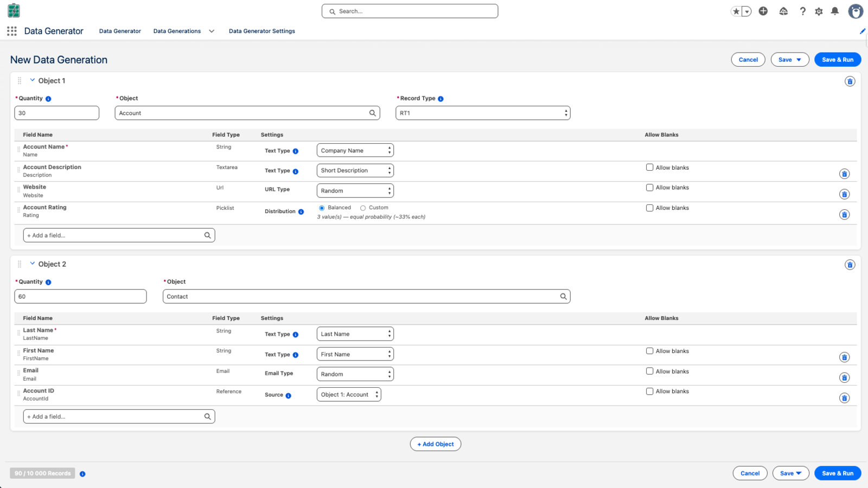
Task: Click the Contact Object lookup search icon
Action: coord(563,297)
